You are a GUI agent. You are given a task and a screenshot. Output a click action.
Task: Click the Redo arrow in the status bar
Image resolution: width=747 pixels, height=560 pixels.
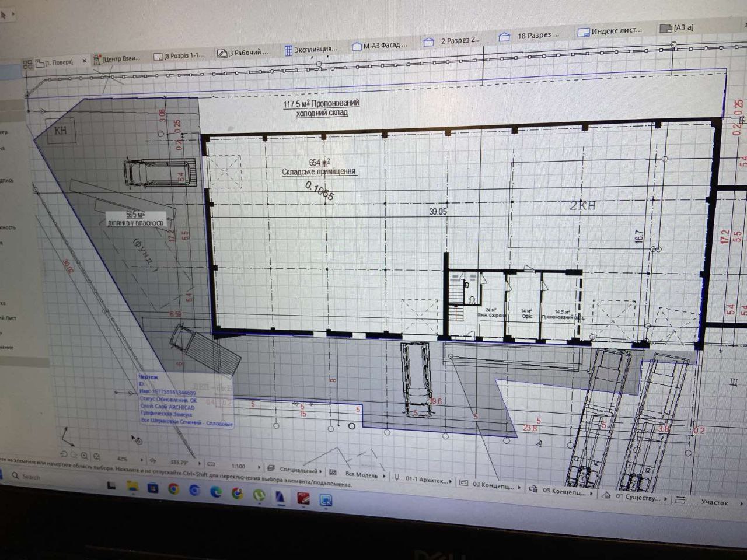[x=74, y=455]
